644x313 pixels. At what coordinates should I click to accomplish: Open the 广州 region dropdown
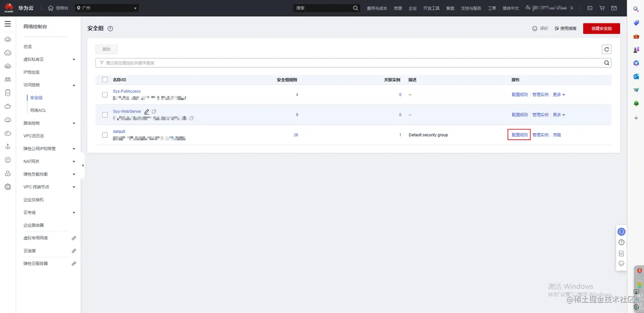click(106, 8)
